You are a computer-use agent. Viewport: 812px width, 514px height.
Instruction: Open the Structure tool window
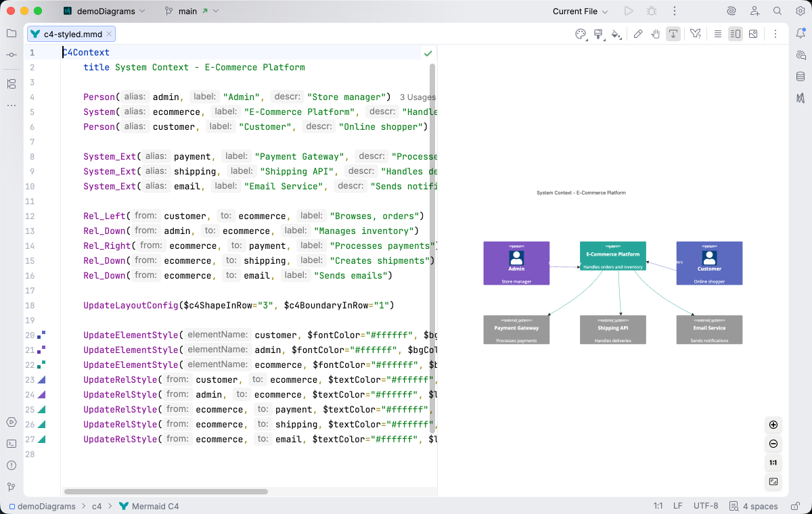pyautogui.click(x=12, y=84)
